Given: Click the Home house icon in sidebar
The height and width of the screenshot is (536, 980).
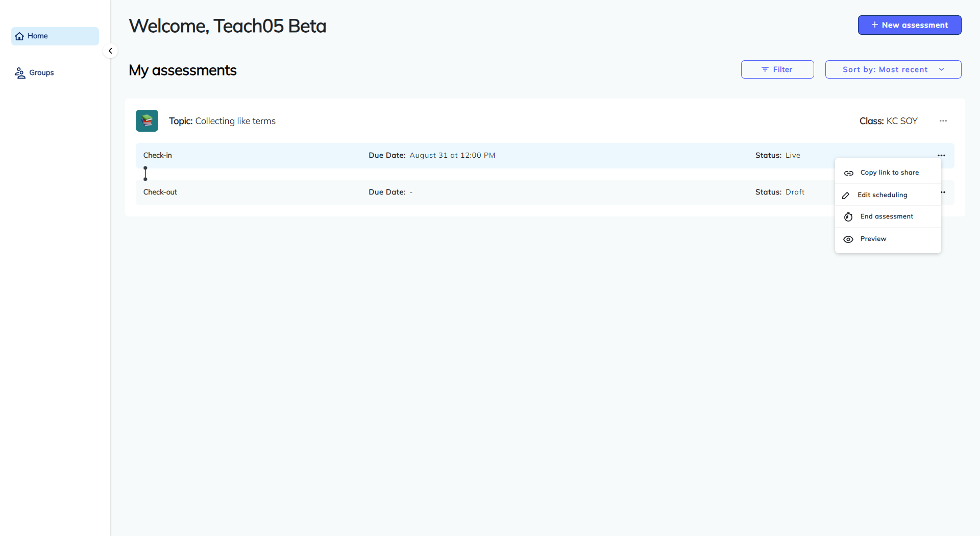Looking at the screenshot, I should [x=19, y=36].
